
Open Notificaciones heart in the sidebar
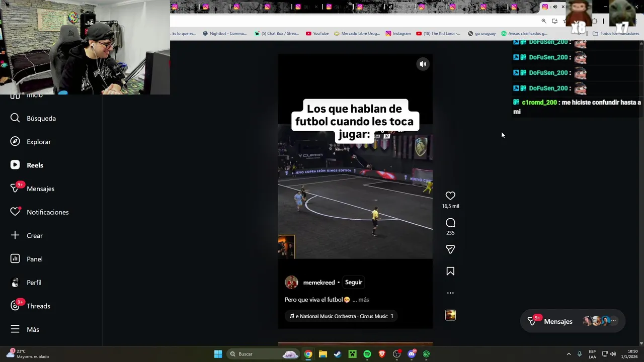tap(39, 212)
